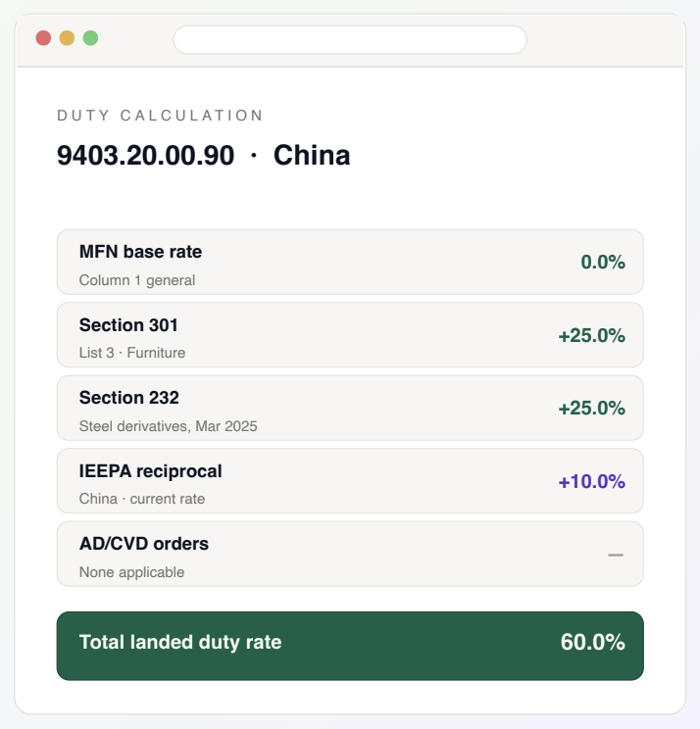Viewport: 700px width, 729px height.
Task: Click the None applicable subtitle
Action: click(131, 572)
